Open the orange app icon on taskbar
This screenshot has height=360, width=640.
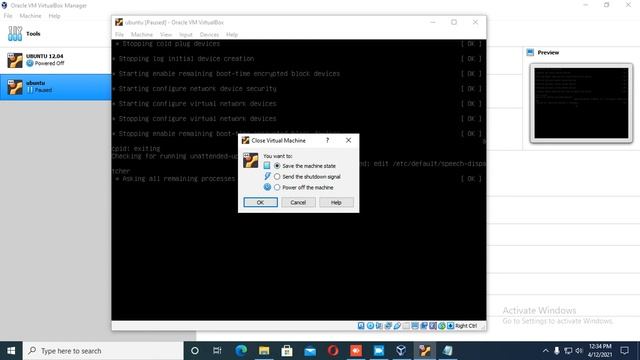click(x=356, y=351)
